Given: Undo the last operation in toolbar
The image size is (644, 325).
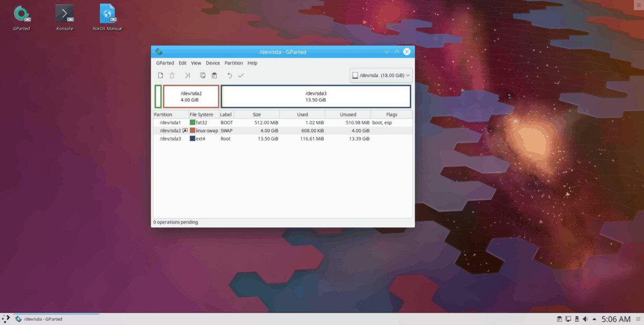Looking at the screenshot, I should 230,76.
